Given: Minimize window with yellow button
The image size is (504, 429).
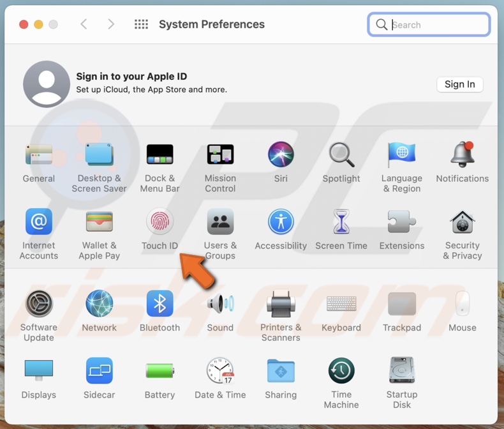Looking at the screenshot, I should click(x=38, y=24).
